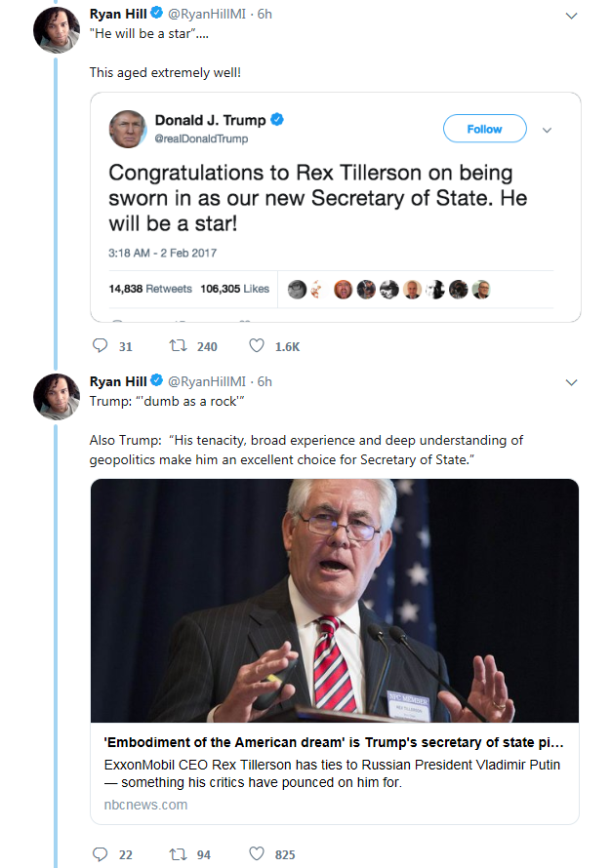Like the tweet with 1.6K likes

(x=257, y=346)
